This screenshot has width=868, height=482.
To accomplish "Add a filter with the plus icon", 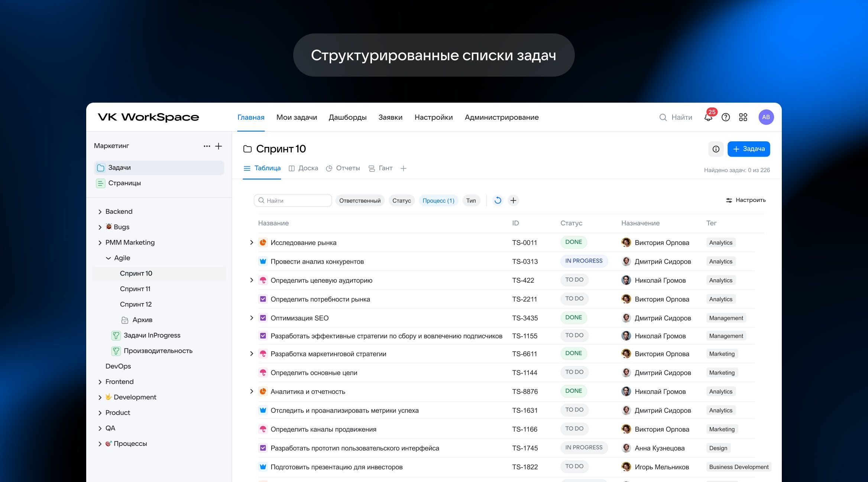I will pyautogui.click(x=513, y=200).
